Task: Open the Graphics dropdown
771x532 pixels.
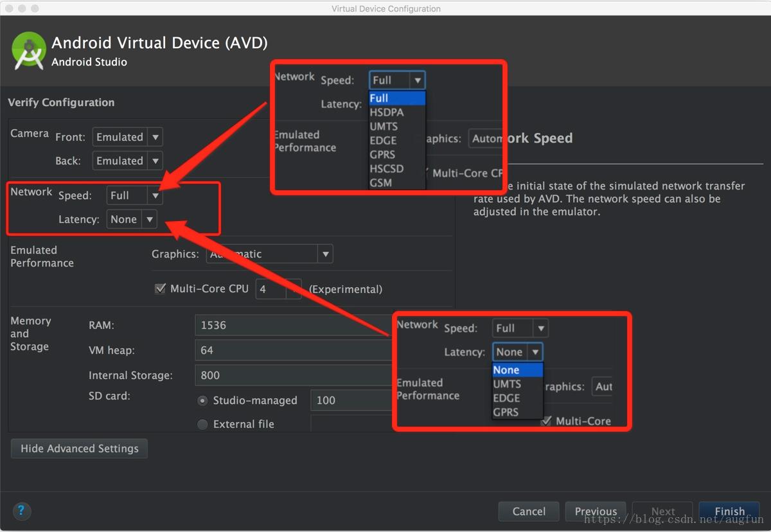Action: (269, 254)
